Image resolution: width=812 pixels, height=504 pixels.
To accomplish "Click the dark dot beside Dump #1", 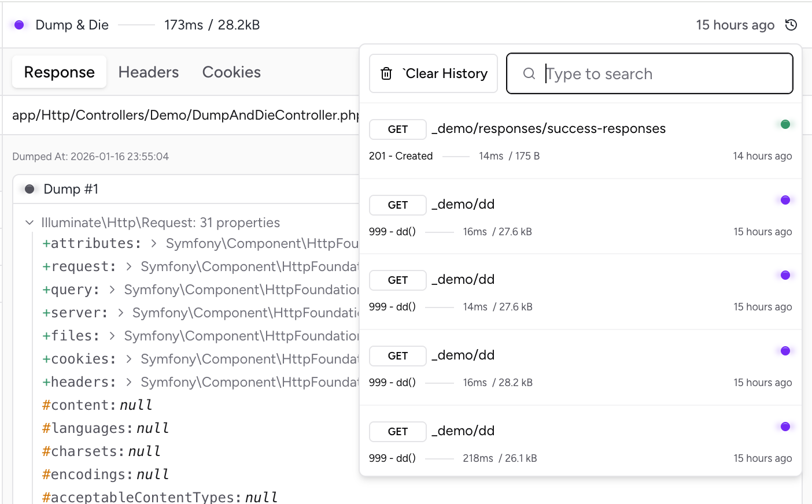I will click(x=29, y=189).
